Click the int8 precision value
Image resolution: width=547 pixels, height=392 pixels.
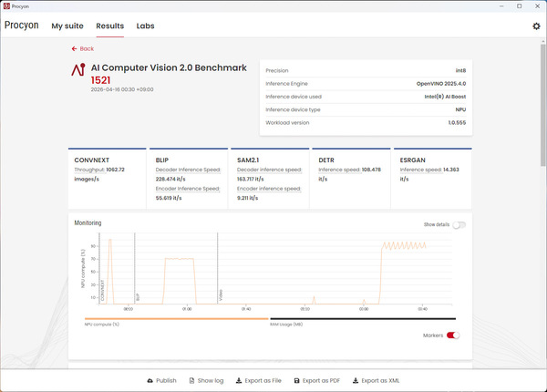click(460, 70)
